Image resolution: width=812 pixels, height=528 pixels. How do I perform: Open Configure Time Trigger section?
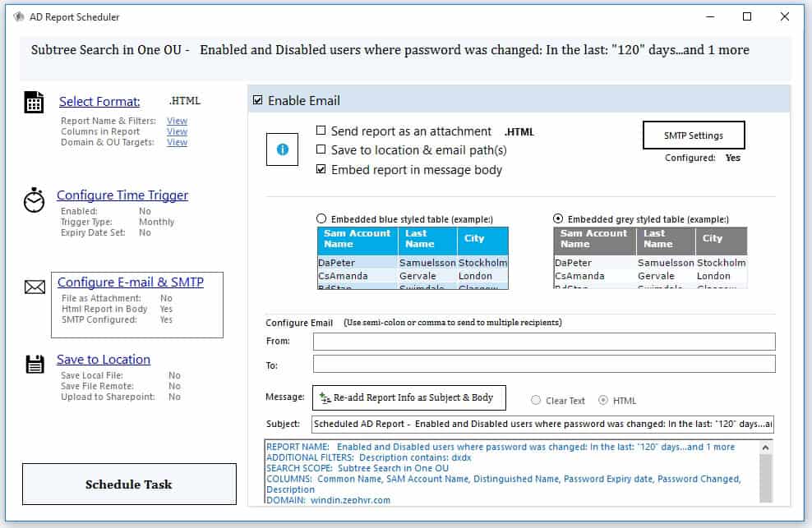tap(122, 195)
